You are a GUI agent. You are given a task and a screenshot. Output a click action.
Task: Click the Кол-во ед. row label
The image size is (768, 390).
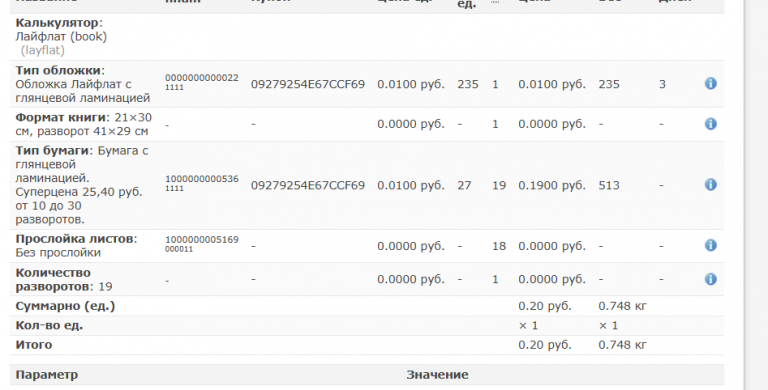click(x=49, y=325)
